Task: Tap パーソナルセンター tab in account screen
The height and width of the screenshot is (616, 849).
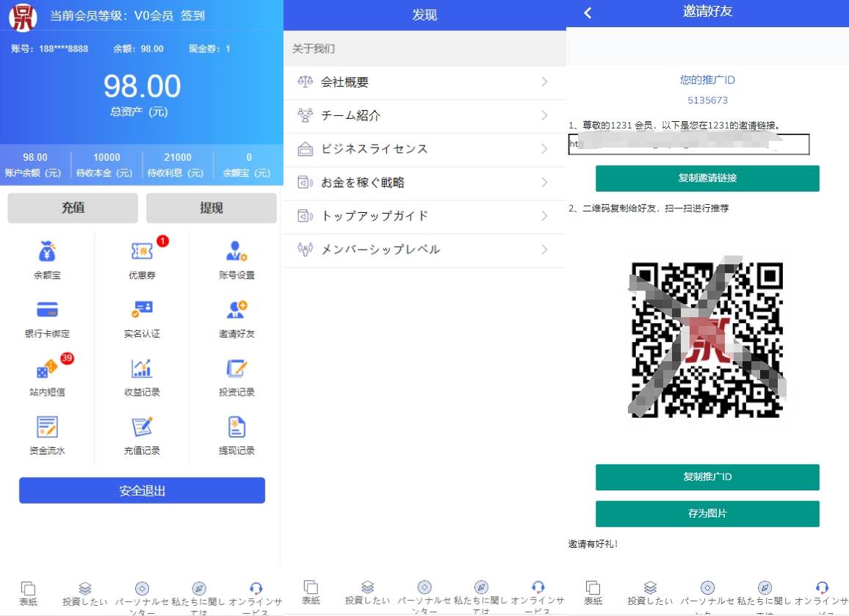Action: click(142, 598)
